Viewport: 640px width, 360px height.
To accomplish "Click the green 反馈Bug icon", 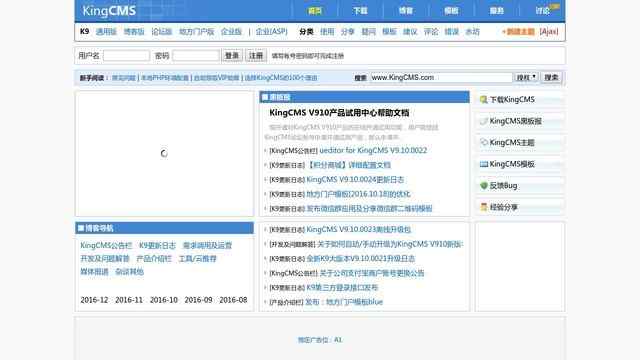I will tap(484, 186).
